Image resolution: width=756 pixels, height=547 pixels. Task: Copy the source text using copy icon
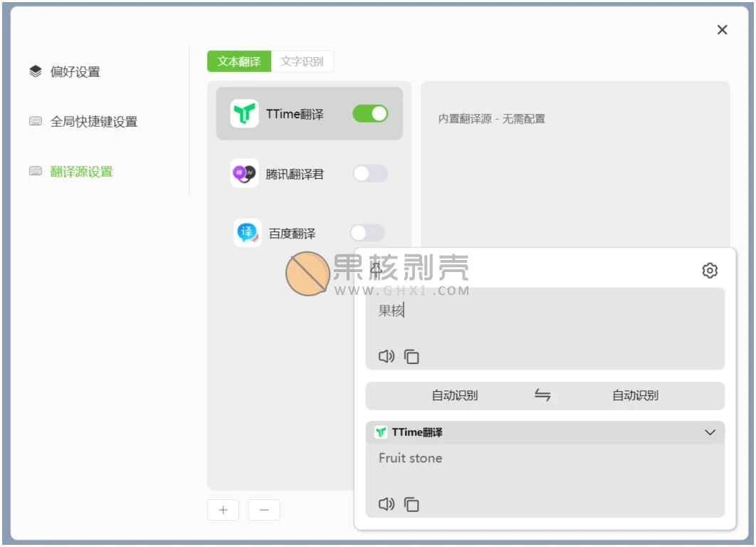pos(411,357)
